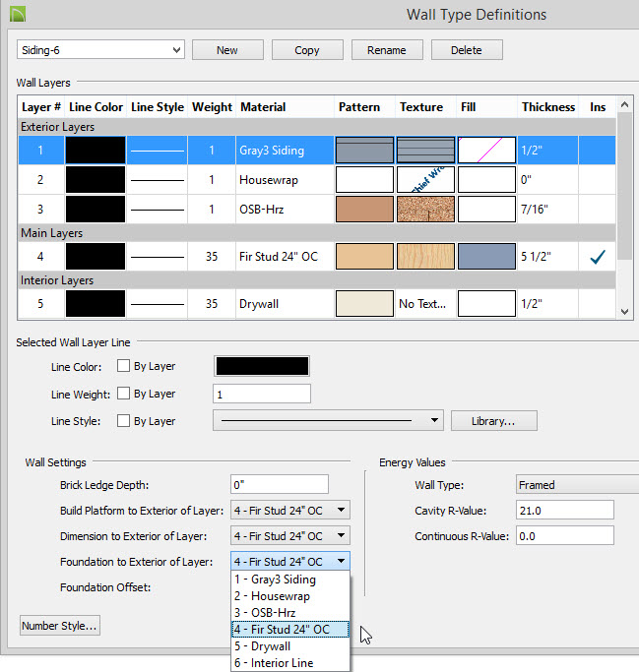Viewport: 639px width, 672px height.
Task: Open Dimension to Exterior of Layer dropdown
Action: 290,535
